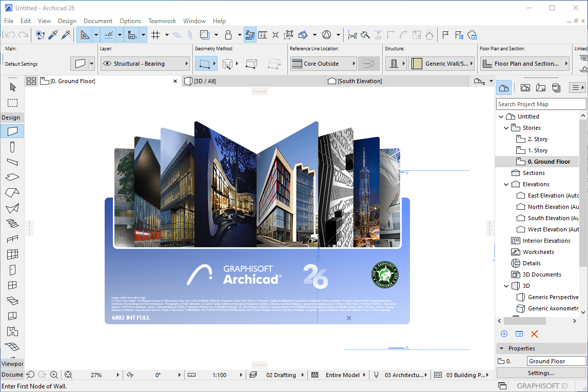The image size is (588, 392).
Task: Open the Layout Book navigator icon
Action: pyautogui.click(x=541, y=88)
